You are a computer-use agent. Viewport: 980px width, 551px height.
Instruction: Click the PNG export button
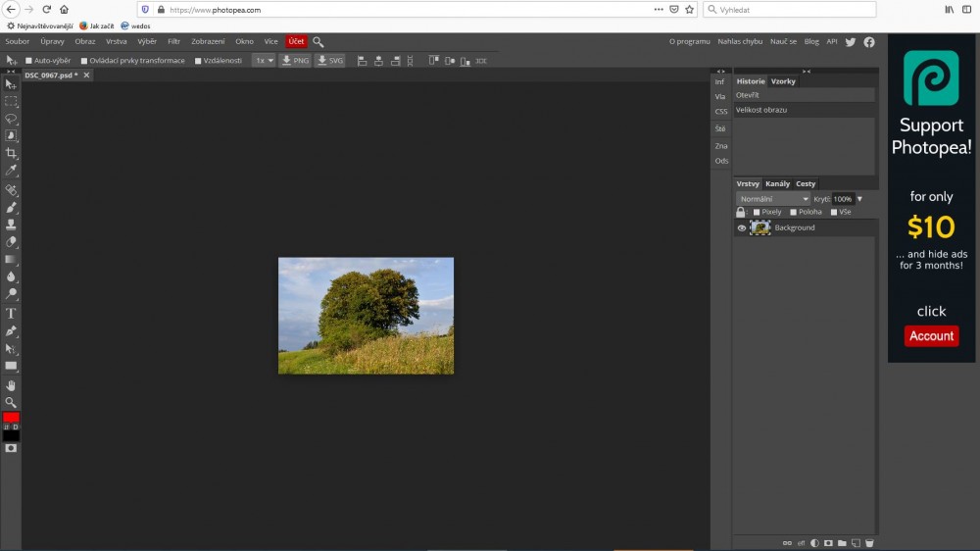click(x=294, y=61)
